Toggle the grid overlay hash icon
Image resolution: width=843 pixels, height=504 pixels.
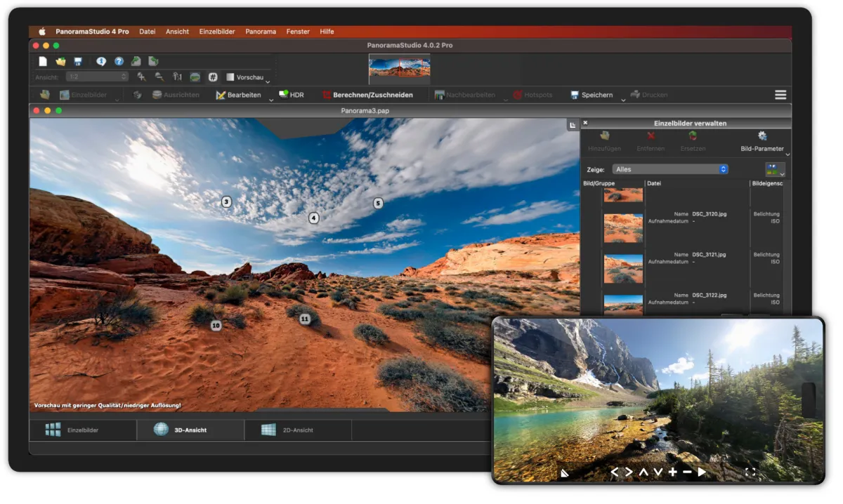[x=213, y=77]
